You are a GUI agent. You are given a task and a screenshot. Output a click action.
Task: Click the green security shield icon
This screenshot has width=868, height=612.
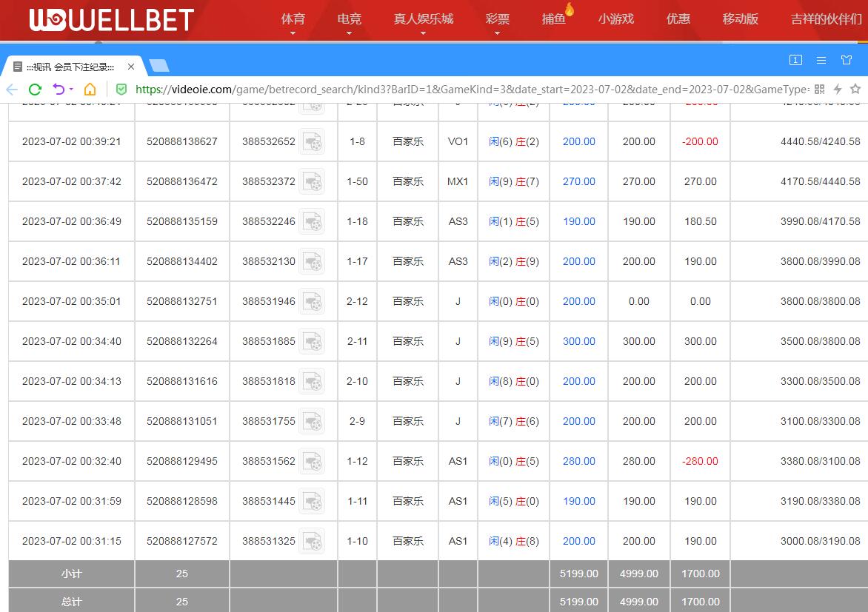[121, 90]
